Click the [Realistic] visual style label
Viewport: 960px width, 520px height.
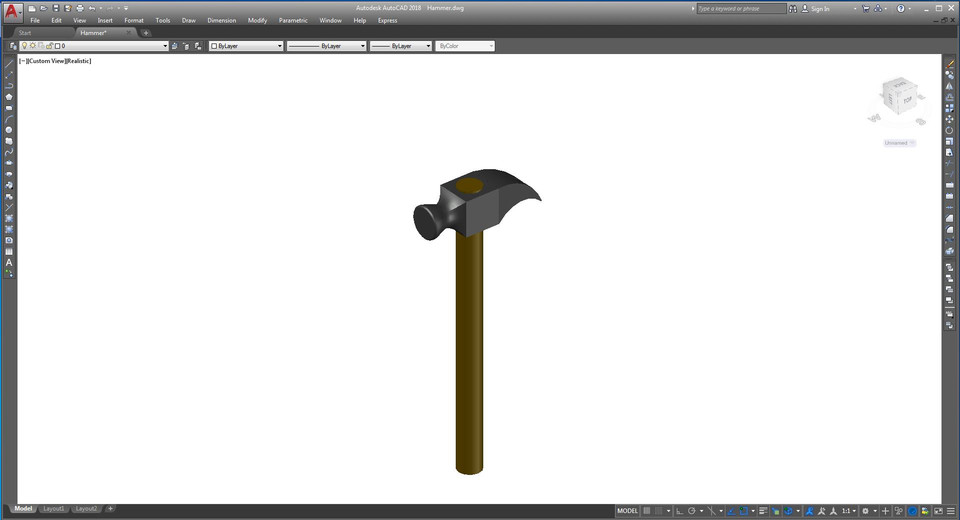coord(78,61)
